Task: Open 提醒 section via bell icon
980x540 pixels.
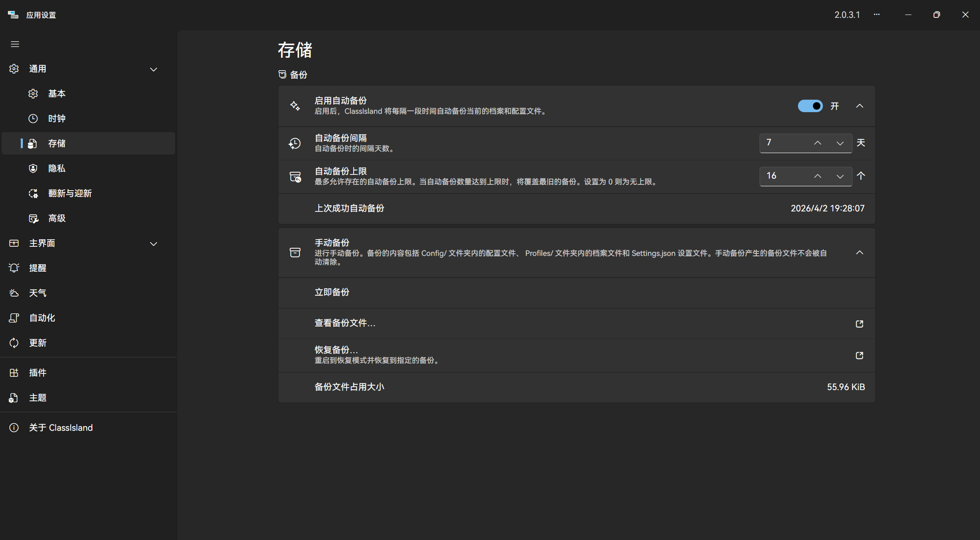Action: (14, 268)
